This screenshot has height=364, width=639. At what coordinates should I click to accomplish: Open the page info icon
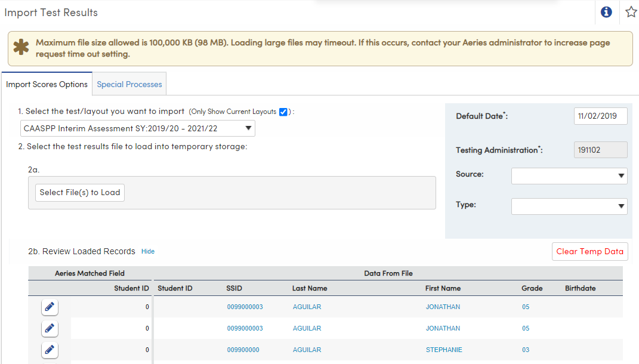coord(606,12)
